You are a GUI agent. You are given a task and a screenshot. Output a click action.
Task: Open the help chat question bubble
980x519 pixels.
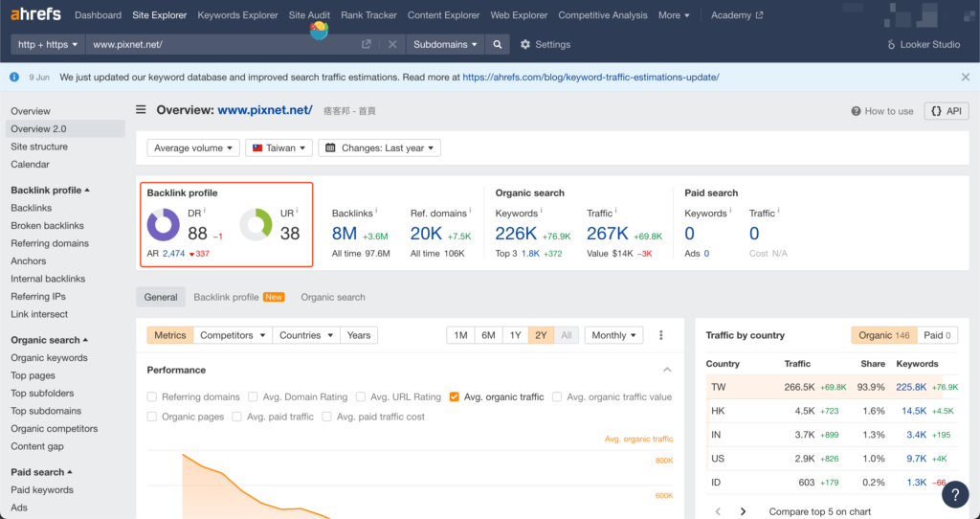[955, 495]
